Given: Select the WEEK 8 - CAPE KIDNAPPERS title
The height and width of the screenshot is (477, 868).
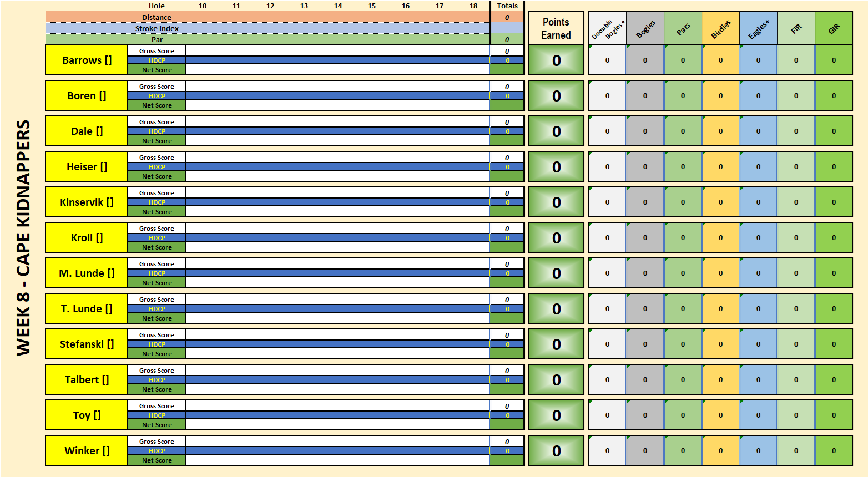Looking at the screenshot, I should [x=23, y=237].
